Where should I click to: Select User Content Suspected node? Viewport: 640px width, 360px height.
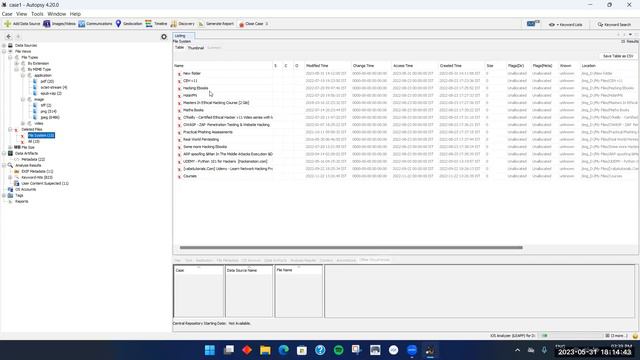pos(45,183)
